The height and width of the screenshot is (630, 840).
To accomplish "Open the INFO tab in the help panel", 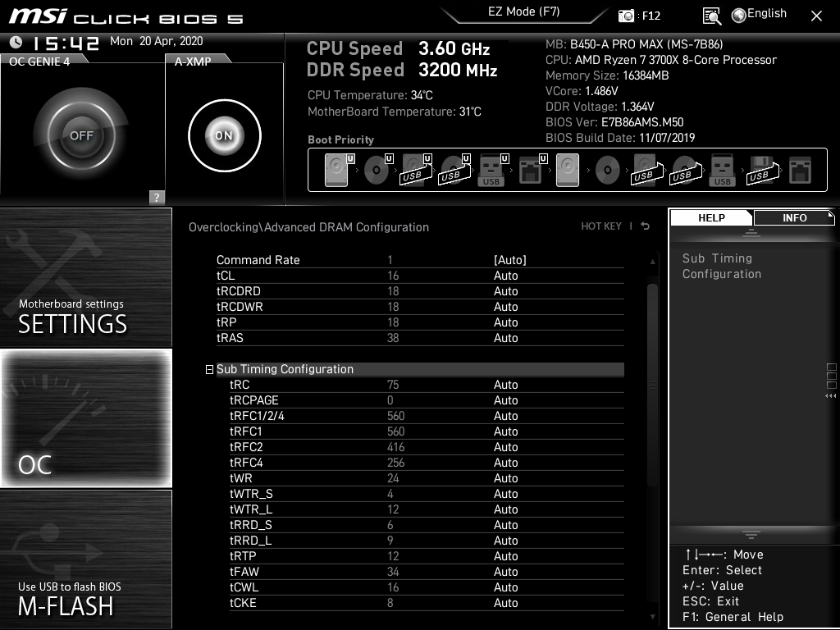I will [794, 217].
